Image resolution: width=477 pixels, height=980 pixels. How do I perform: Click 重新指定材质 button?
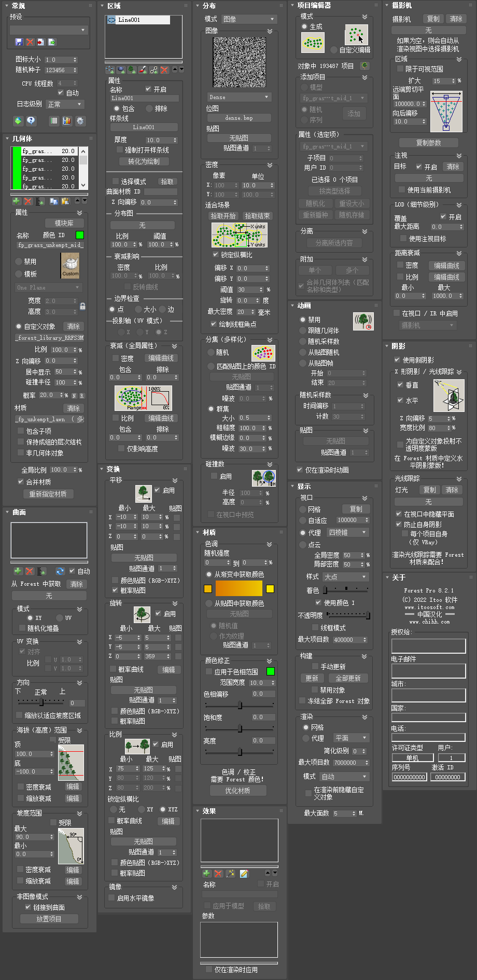click(48, 494)
